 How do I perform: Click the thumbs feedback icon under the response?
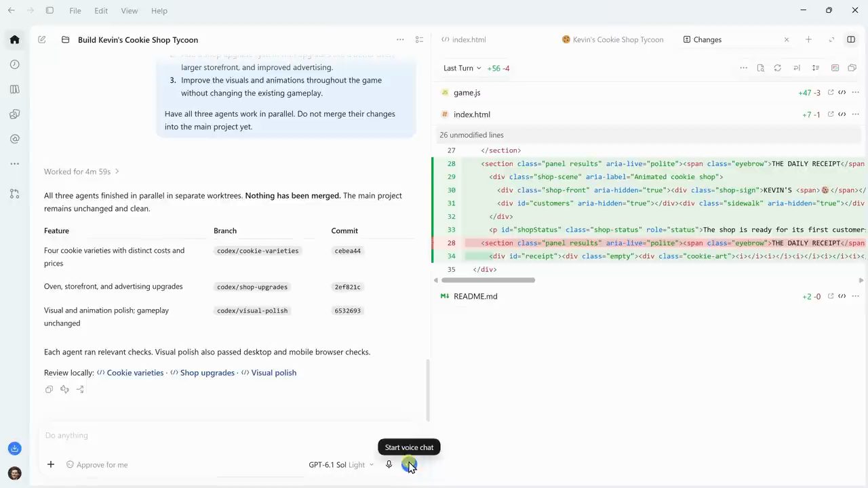pos(64,389)
